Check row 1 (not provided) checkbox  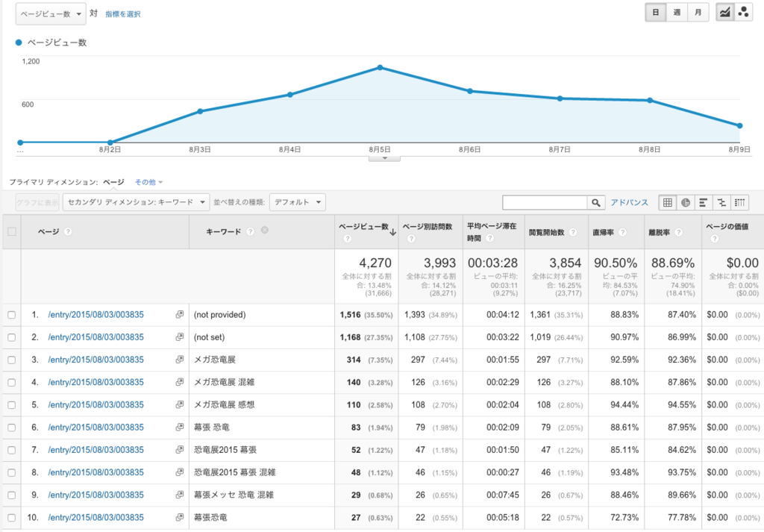[12, 315]
